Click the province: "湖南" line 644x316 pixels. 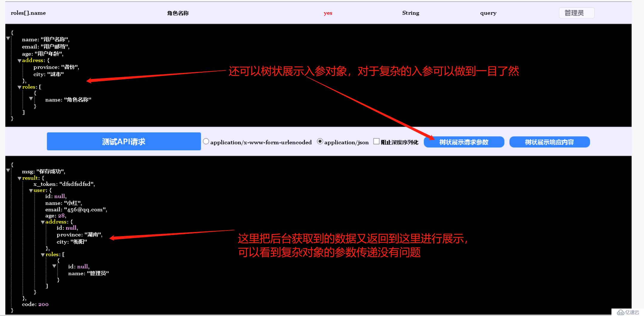tap(80, 235)
